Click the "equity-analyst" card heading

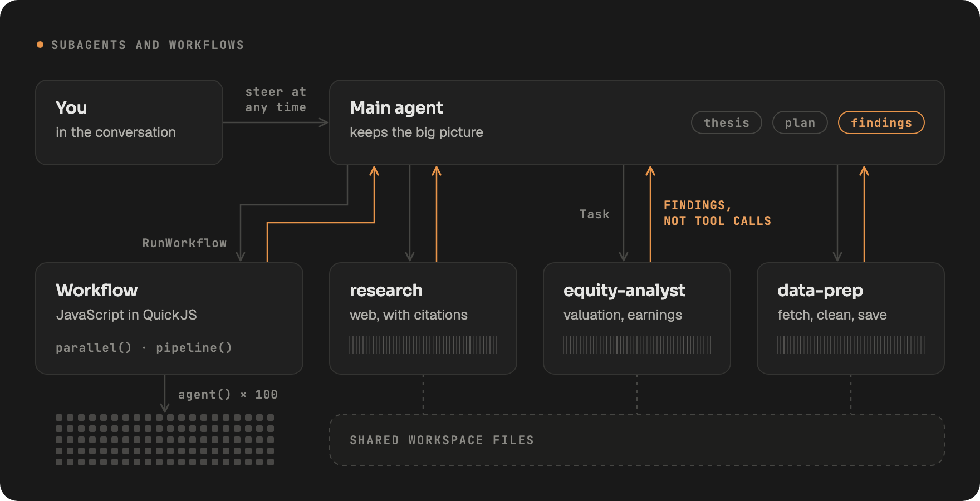pyautogui.click(x=624, y=291)
